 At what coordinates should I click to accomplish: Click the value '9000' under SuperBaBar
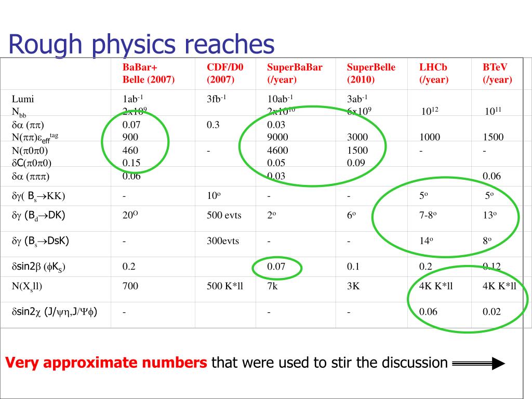click(277, 137)
